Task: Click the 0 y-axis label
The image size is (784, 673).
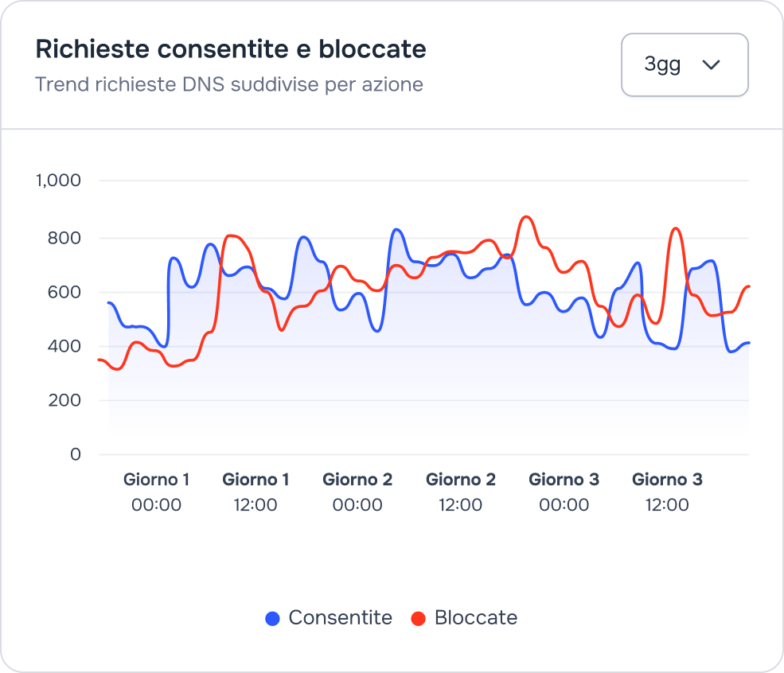Action: 76,454
